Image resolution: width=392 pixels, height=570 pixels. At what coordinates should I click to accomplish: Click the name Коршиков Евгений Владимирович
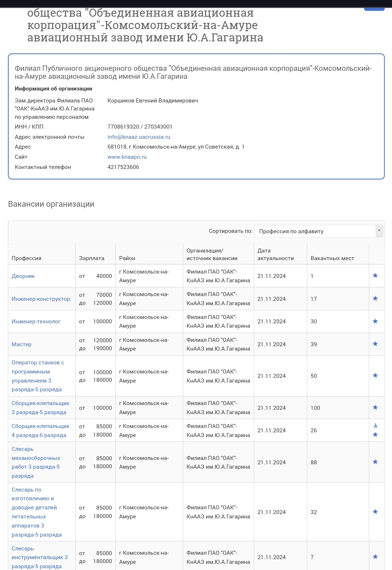click(153, 101)
